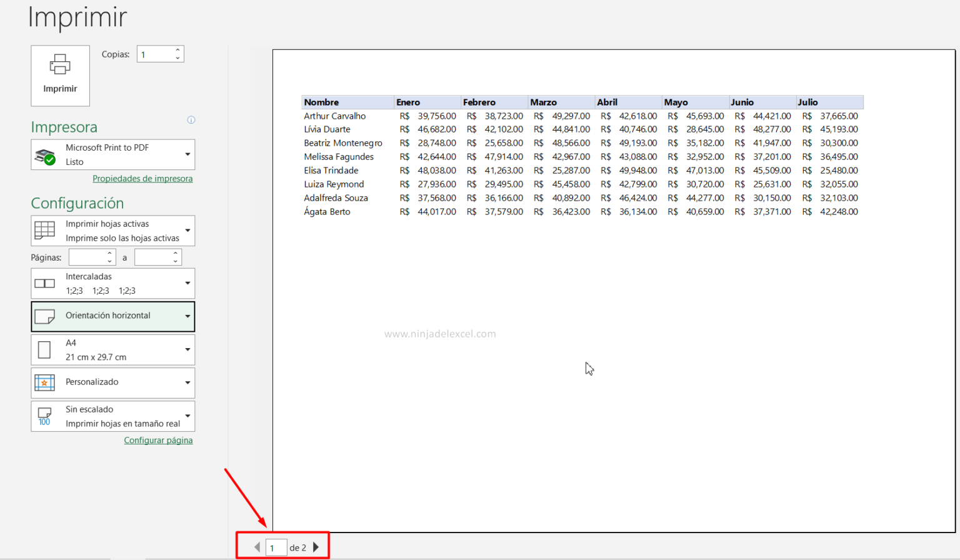
Task: Click the Imprimir printer button
Action: pyautogui.click(x=60, y=75)
